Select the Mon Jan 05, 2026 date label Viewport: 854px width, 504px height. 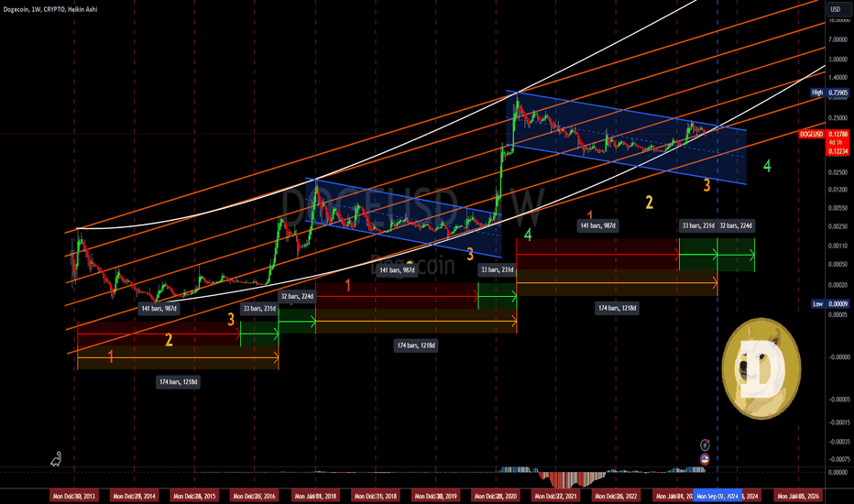(798, 496)
